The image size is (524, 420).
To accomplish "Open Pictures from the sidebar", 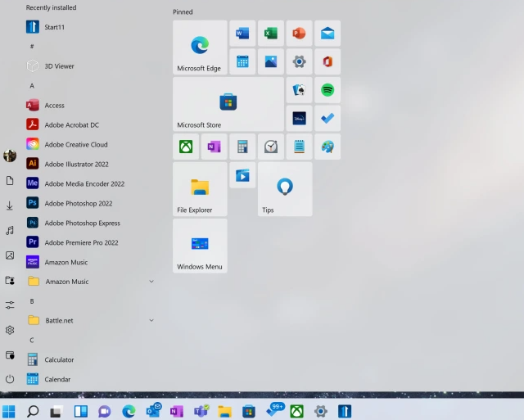I will point(10,255).
